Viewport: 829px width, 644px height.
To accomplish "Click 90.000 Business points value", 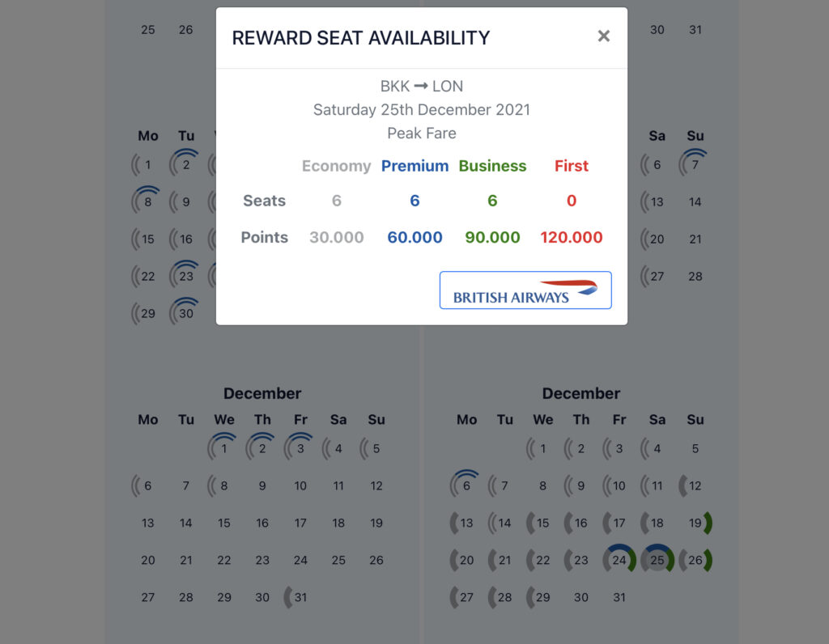I will point(492,237).
